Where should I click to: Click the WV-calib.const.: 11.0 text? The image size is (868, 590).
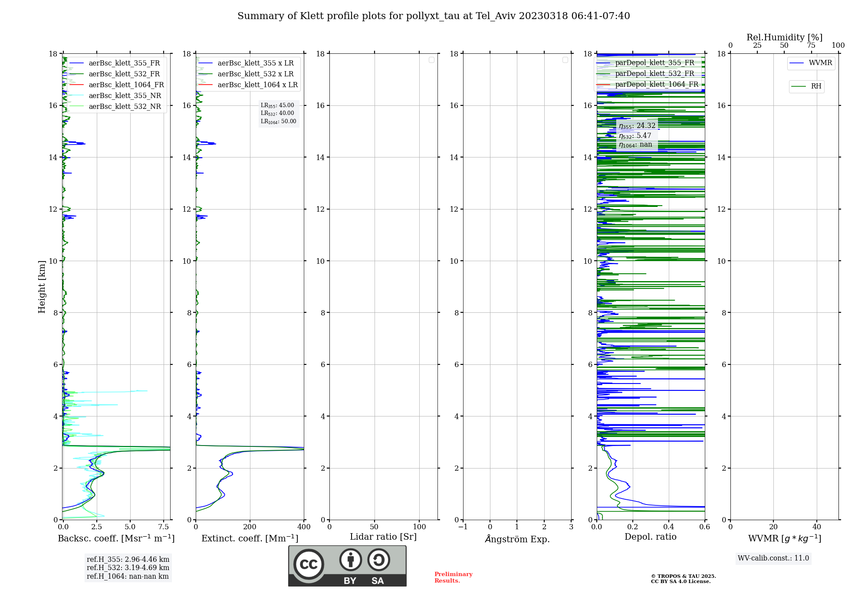[773, 558]
